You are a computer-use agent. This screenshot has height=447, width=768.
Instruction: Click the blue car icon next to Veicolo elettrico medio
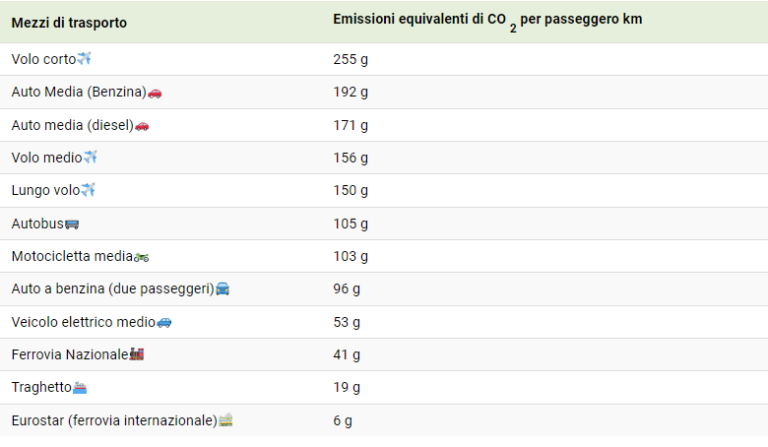164,323
